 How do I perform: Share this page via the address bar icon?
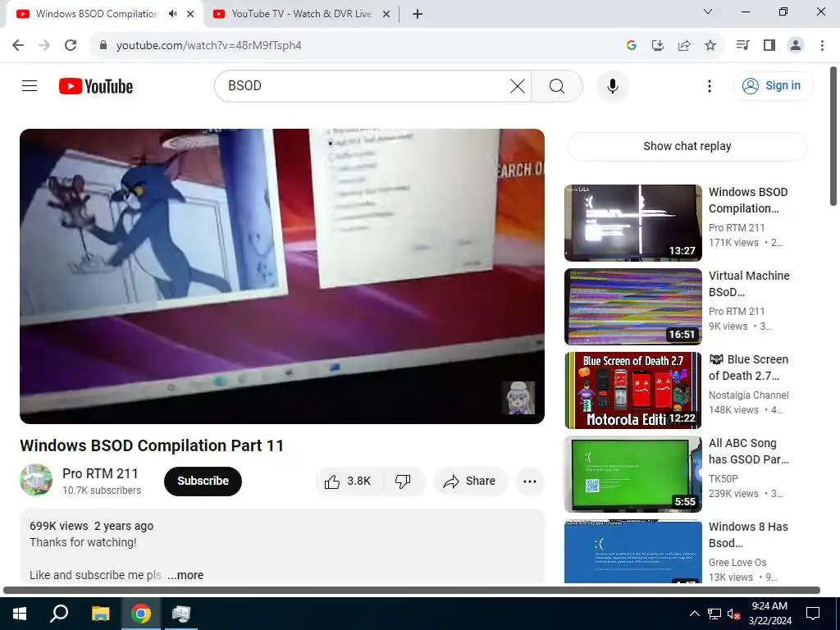[683, 46]
